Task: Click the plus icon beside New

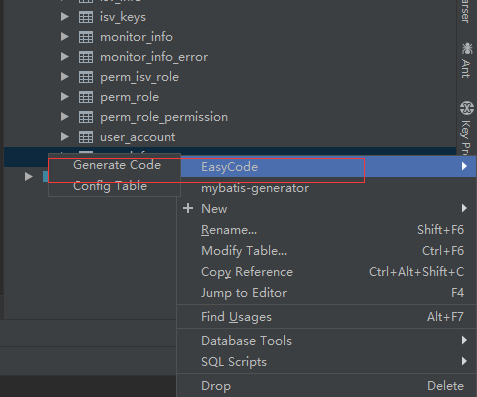Action: (x=188, y=208)
